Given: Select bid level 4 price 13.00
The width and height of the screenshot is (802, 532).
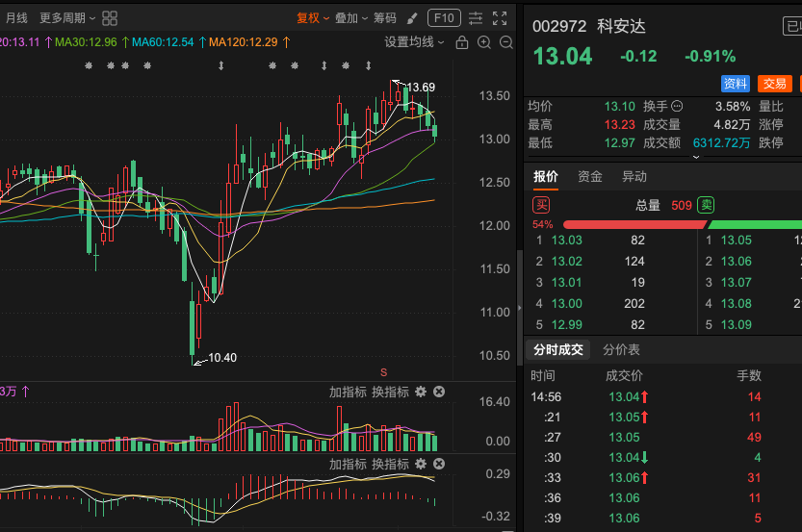Looking at the screenshot, I should click(x=567, y=304).
